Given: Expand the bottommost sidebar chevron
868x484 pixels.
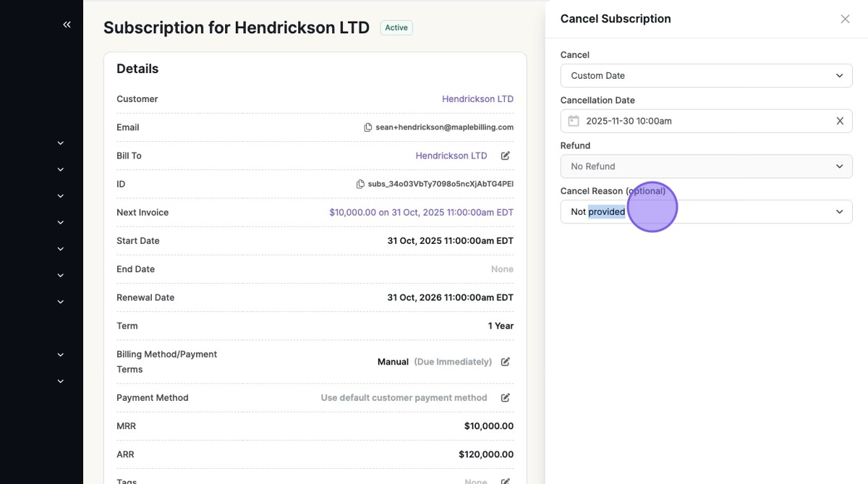Looking at the screenshot, I should (x=61, y=381).
